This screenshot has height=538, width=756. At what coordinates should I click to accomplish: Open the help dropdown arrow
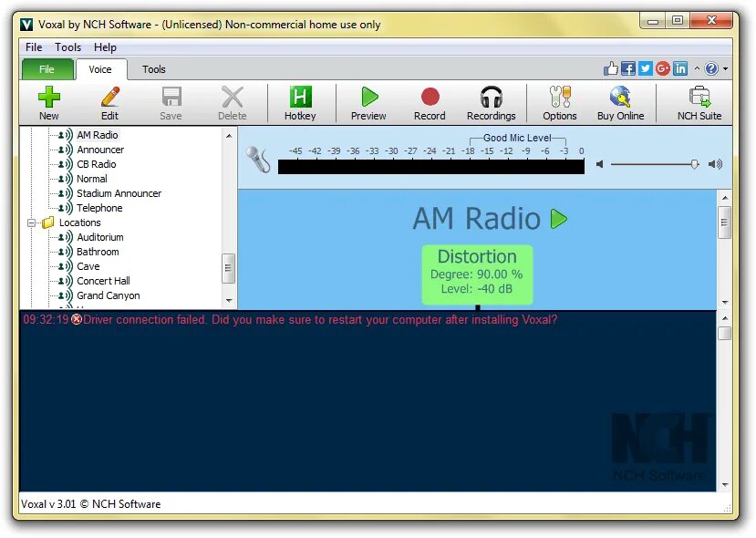(725, 69)
